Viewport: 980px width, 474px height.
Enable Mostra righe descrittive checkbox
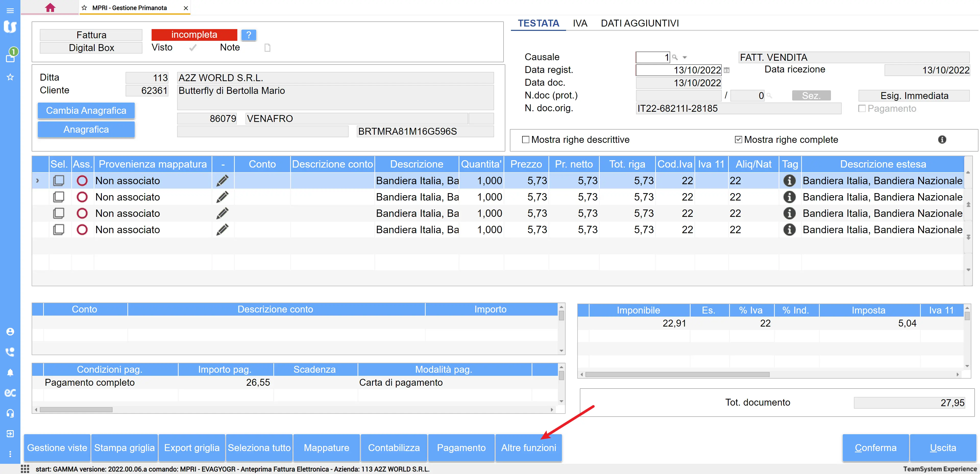click(526, 140)
